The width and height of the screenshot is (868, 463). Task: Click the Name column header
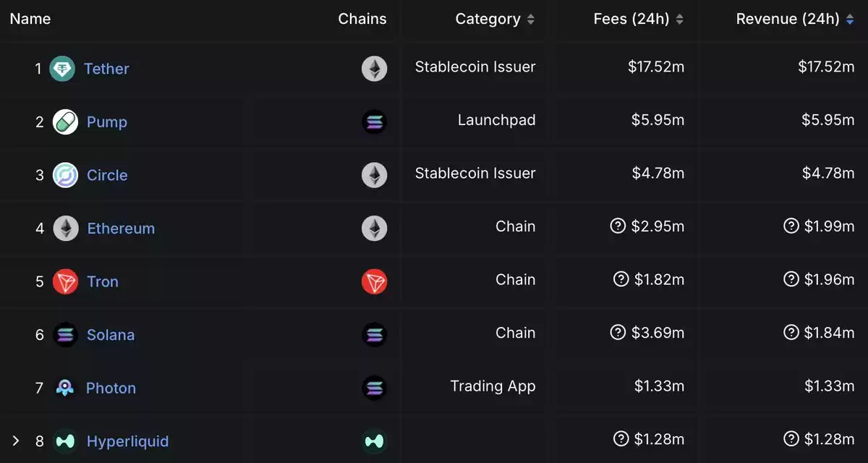pyautogui.click(x=30, y=19)
